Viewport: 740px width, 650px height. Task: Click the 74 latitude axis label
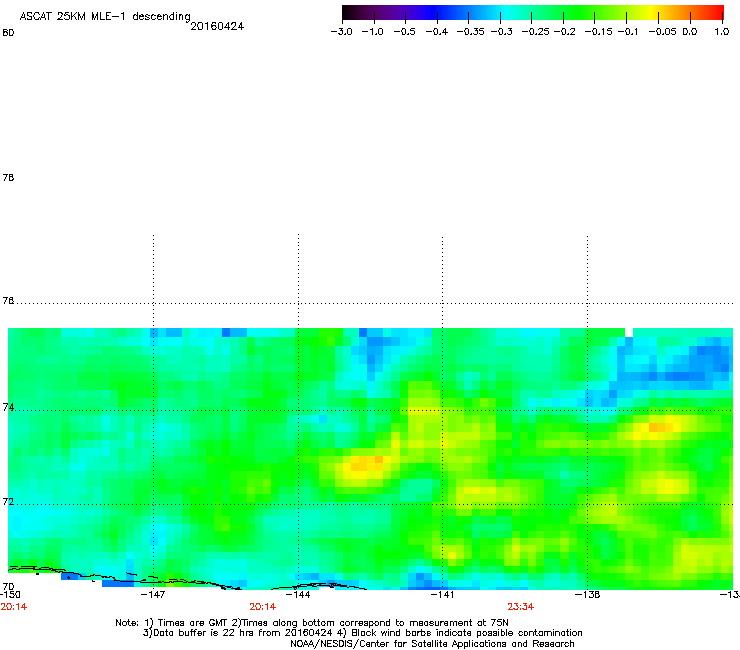(x=8, y=407)
